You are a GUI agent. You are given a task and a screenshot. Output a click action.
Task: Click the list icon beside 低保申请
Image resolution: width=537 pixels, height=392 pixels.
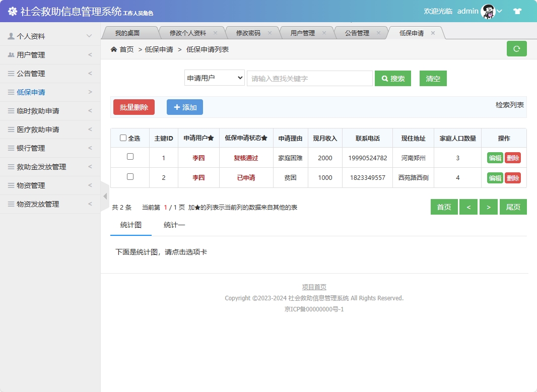tap(12, 92)
